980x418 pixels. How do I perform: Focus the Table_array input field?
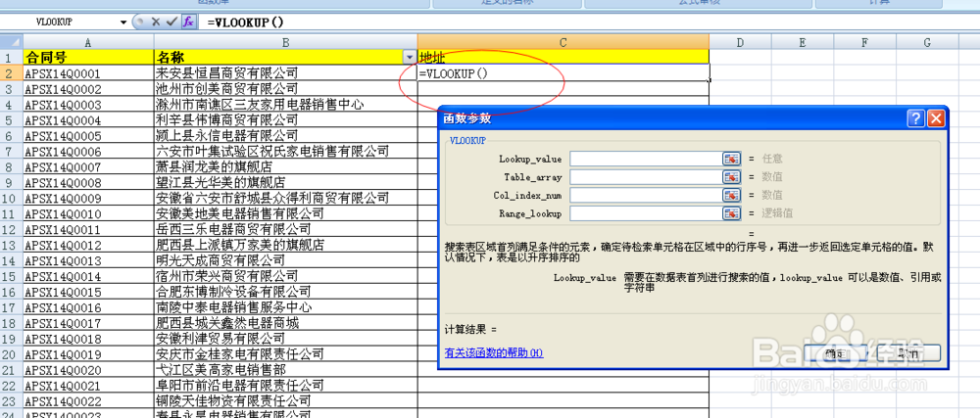pos(646,177)
